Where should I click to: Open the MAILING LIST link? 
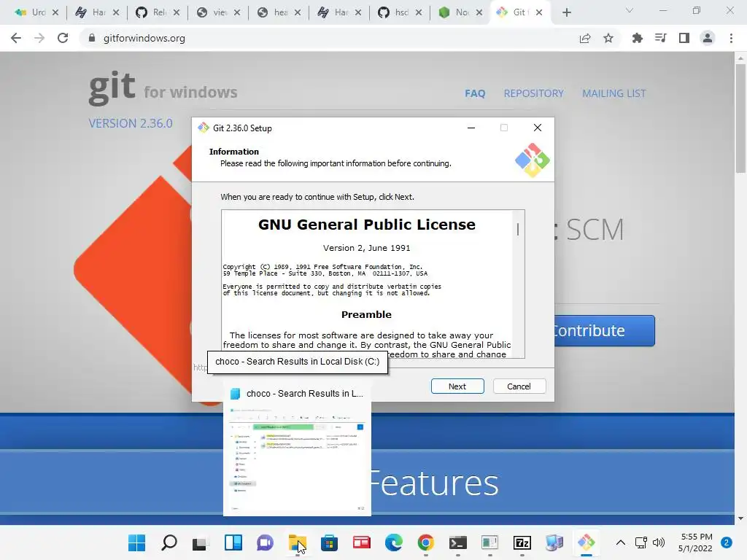click(614, 93)
